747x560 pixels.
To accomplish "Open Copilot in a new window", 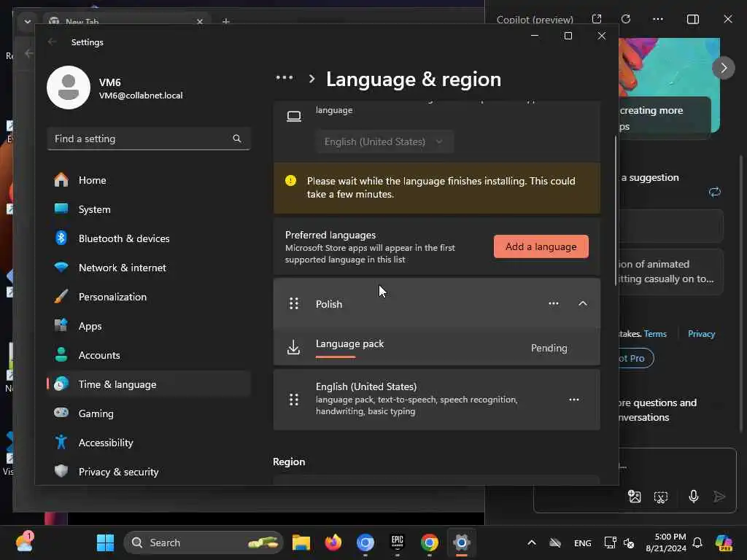I will coord(597,19).
